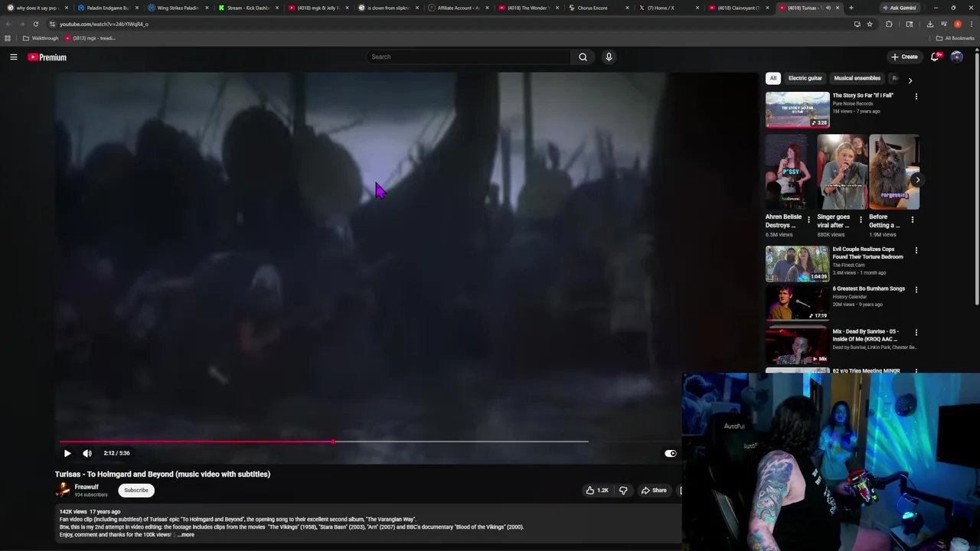This screenshot has width=980, height=551.
Task: Dislike the video with thumbs down
Action: pyautogui.click(x=623, y=491)
